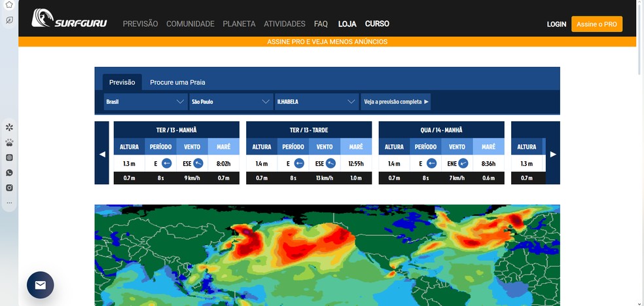The height and width of the screenshot is (306, 644).
Task: Open the paw app icon in sidebar
Action: click(9, 142)
